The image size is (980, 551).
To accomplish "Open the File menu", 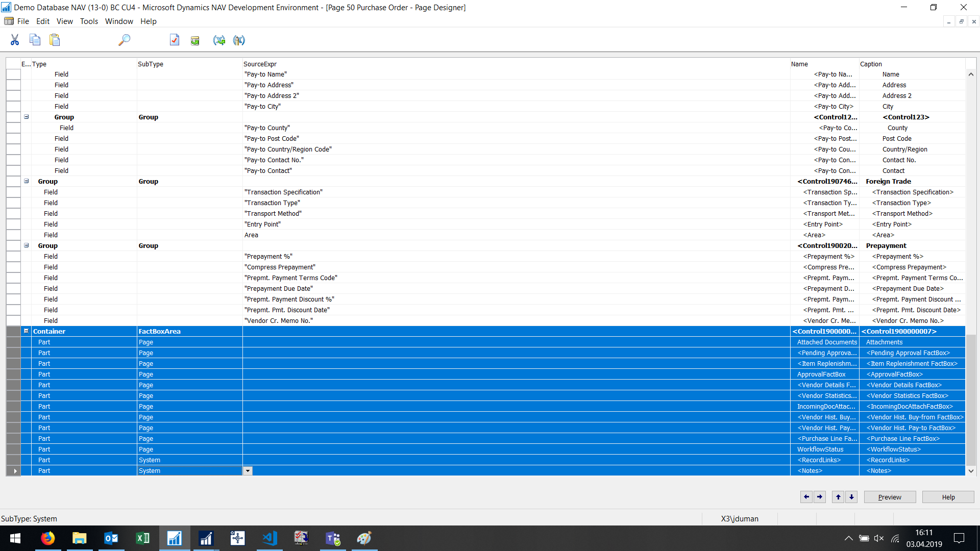I will click(23, 21).
